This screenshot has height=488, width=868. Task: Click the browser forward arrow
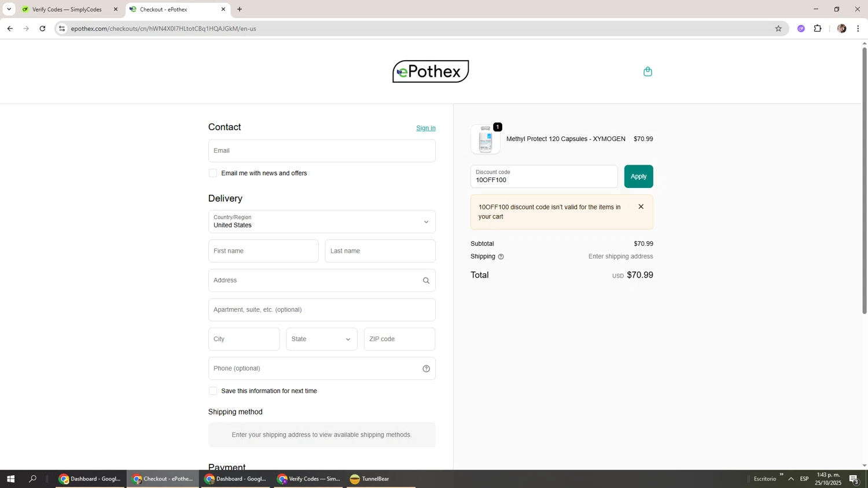coord(26,28)
